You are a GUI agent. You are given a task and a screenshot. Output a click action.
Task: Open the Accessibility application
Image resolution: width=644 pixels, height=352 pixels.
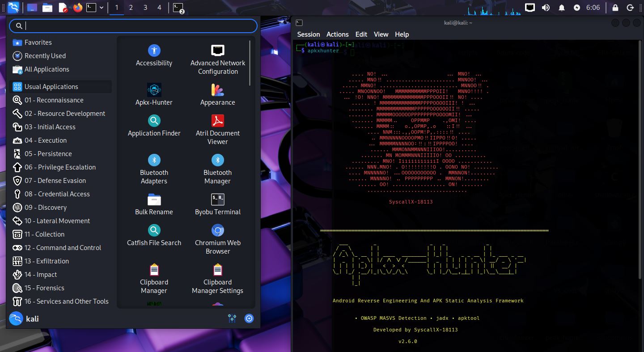[x=154, y=56]
